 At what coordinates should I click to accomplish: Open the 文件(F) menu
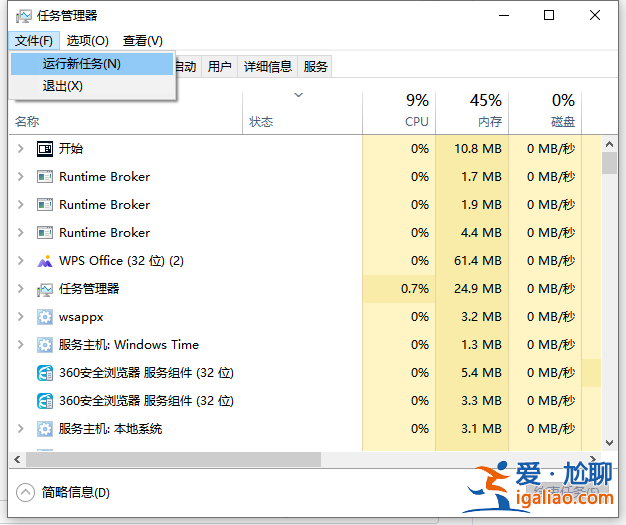(x=34, y=41)
